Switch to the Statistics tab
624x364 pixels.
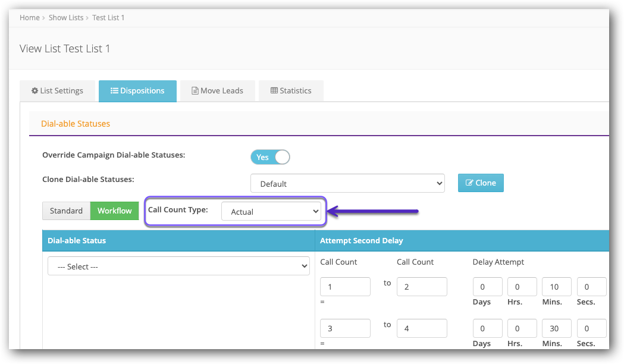(x=291, y=91)
